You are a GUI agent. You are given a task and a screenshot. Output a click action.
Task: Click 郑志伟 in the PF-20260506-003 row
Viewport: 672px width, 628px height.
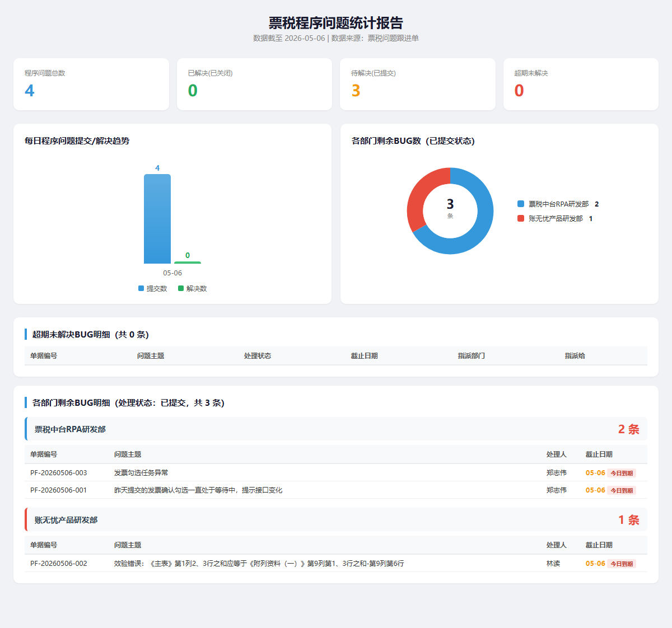point(557,473)
